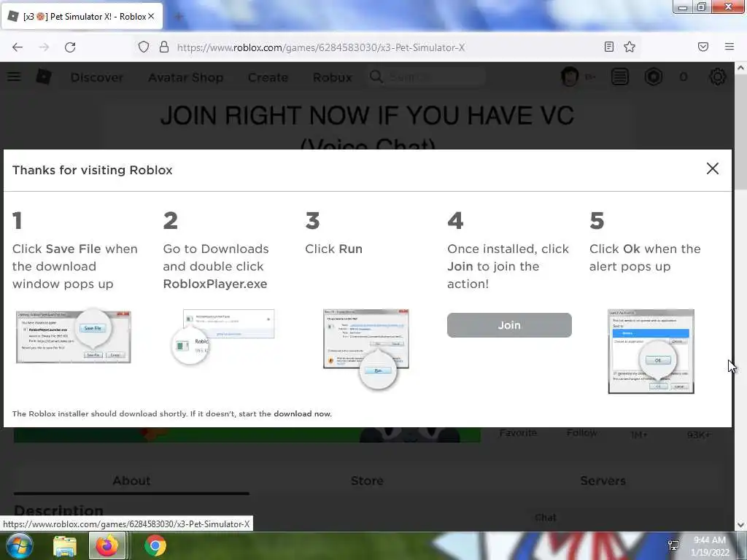747x560 pixels.
Task: Launch Google Chrome from the taskbar
Action: (155, 545)
